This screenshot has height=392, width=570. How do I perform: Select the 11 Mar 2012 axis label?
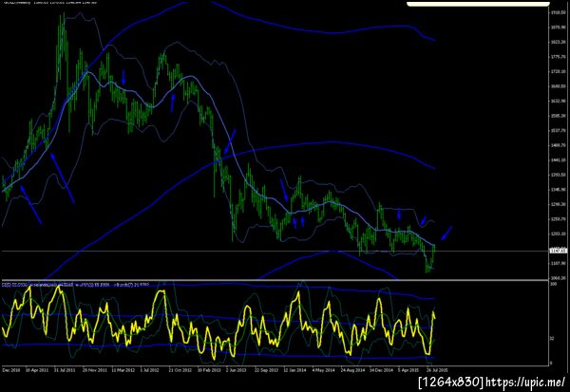click(123, 370)
